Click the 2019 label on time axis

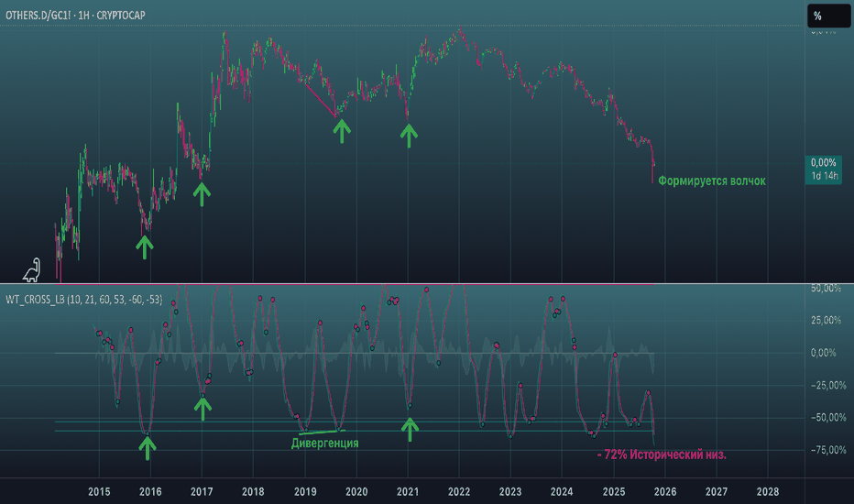[305, 492]
